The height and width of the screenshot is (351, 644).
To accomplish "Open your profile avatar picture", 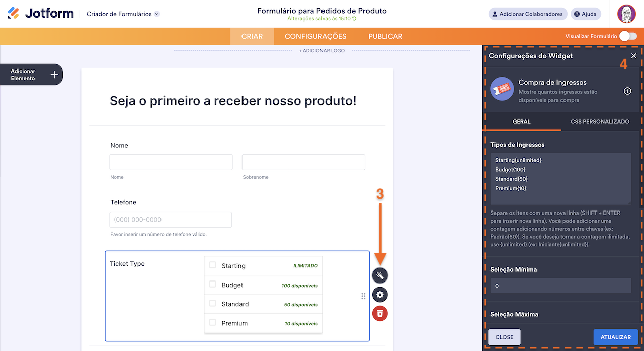I will click(x=626, y=14).
